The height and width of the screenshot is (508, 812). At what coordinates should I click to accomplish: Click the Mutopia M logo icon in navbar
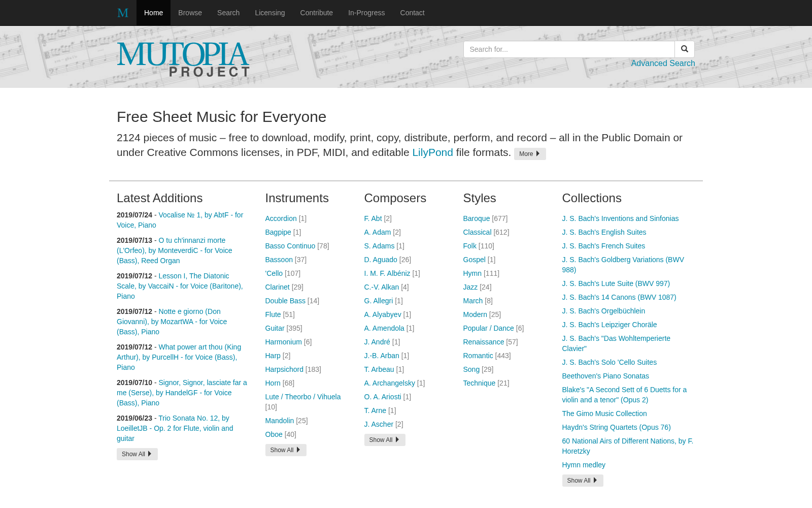pyautogui.click(x=123, y=13)
